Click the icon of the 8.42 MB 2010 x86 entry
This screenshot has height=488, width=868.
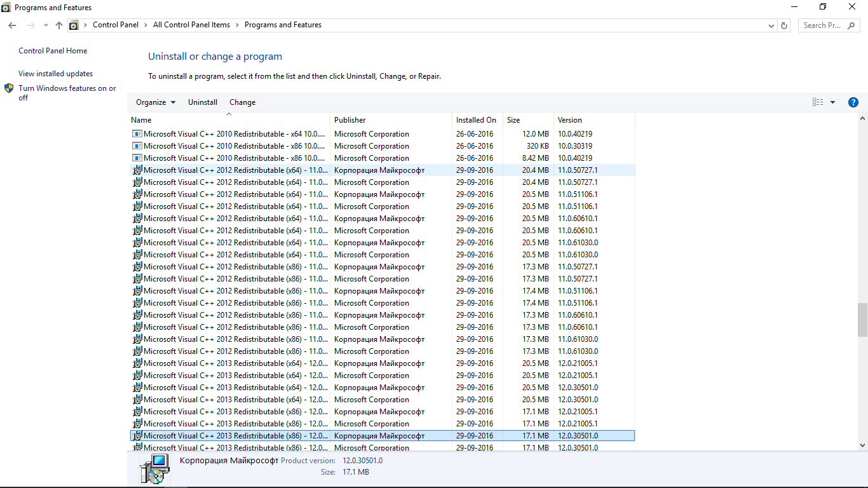[x=137, y=158]
